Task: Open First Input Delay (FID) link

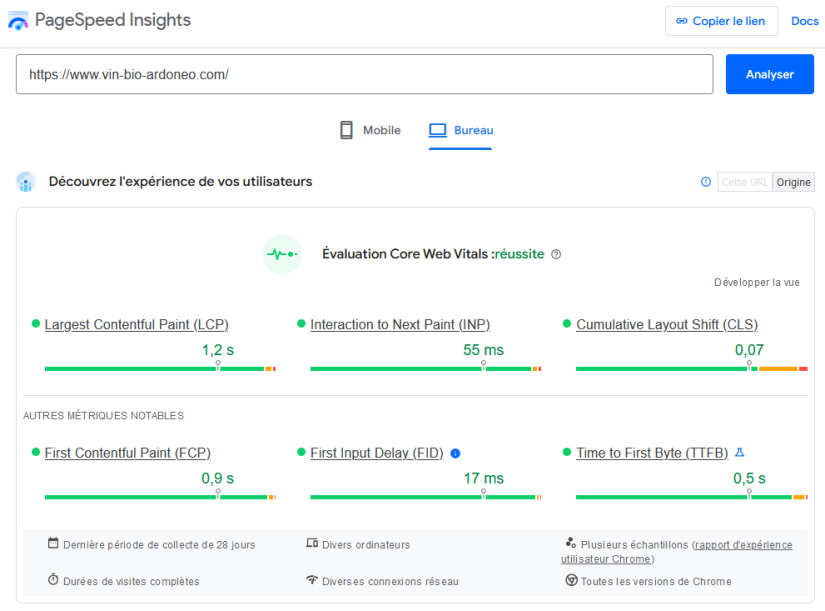Action: (377, 453)
